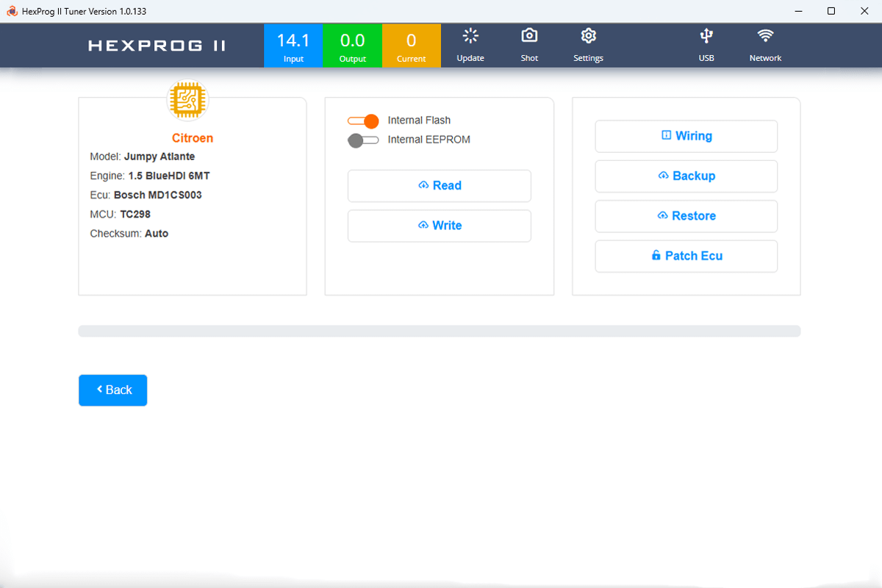Click the Output voltage 0.0 tile
The image size is (882, 588).
pos(353,46)
